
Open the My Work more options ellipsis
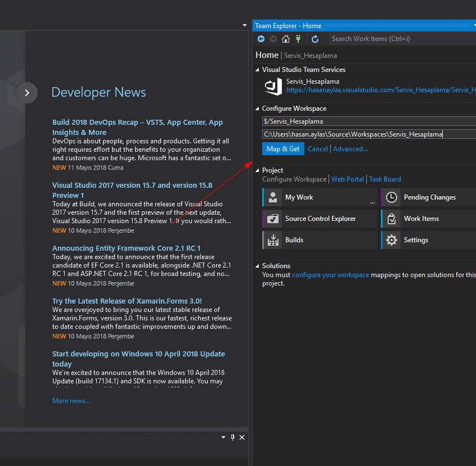point(372,203)
